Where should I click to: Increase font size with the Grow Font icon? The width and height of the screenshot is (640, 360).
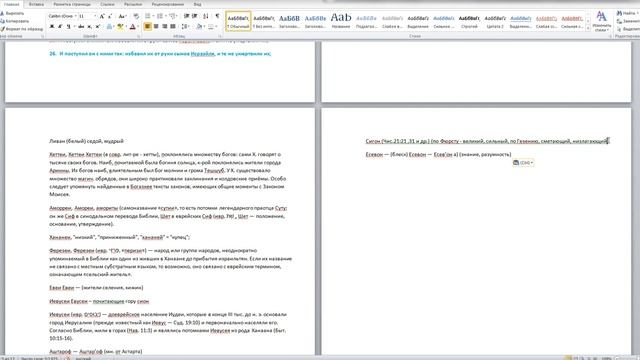[102, 16]
